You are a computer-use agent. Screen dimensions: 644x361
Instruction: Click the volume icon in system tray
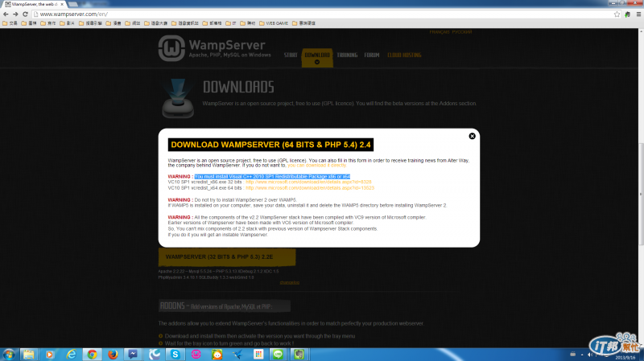[x=590, y=355]
